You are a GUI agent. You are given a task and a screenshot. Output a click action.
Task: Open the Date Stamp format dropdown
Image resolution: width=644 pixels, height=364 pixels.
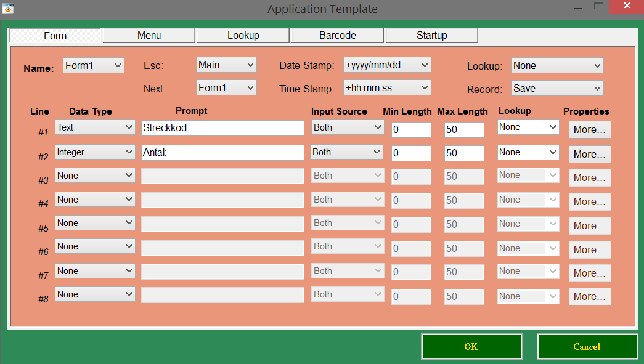click(386, 65)
